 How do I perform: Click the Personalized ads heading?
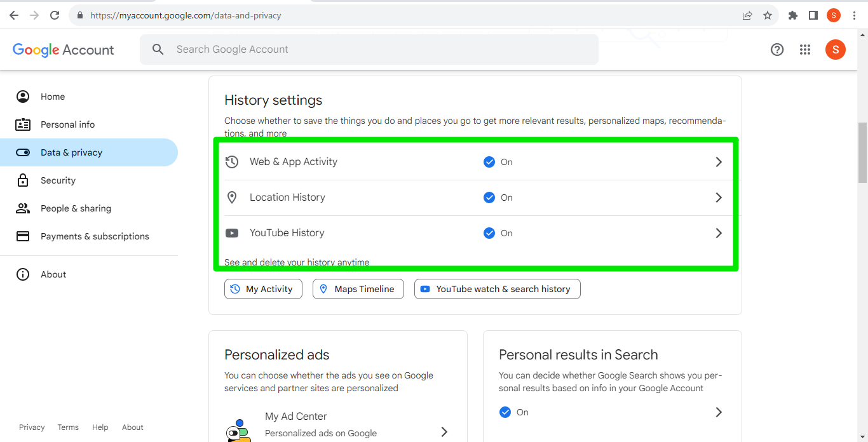pos(277,355)
